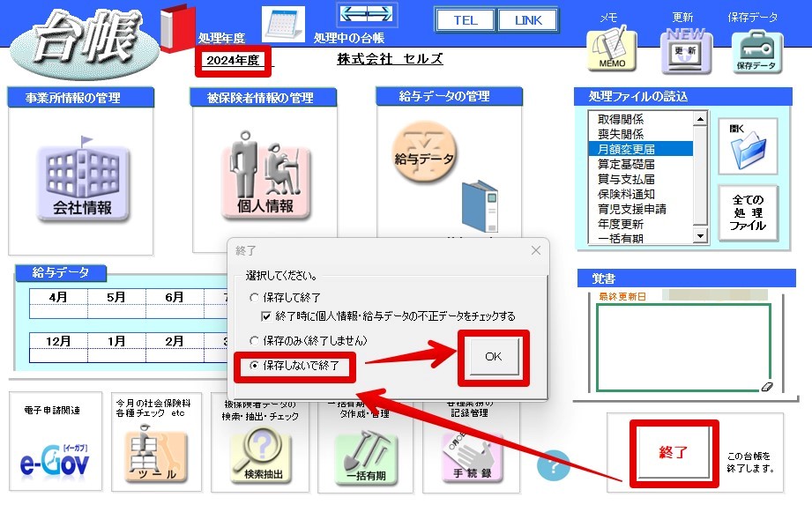
Task: Select 保存のみ(終了しません) radio button
Action: (x=254, y=341)
